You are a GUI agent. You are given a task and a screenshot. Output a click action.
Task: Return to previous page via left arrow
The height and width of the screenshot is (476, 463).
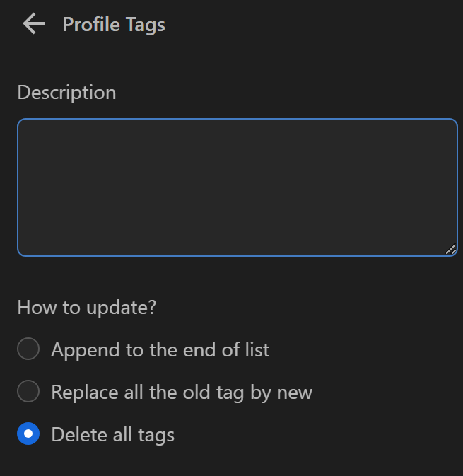pos(33,24)
